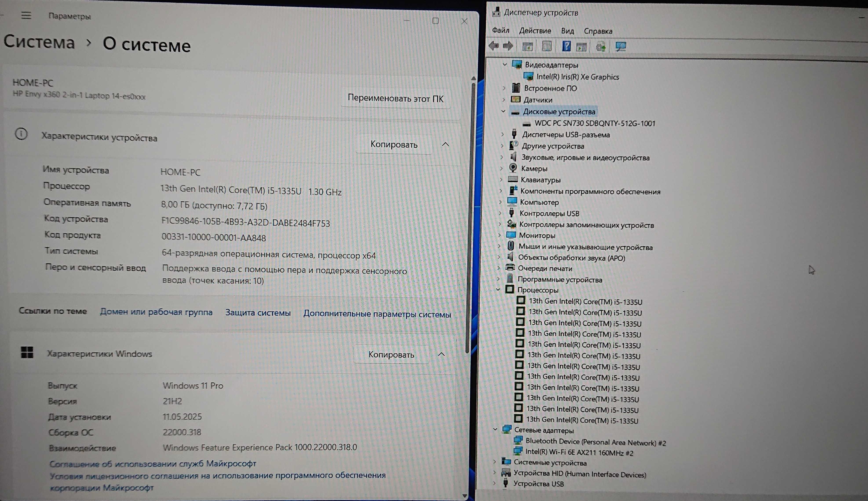Expand the Звуковые, игровые и видеоустройства node
Image resolution: width=868 pixels, height=501 pixels.
[x=502, y=157]
